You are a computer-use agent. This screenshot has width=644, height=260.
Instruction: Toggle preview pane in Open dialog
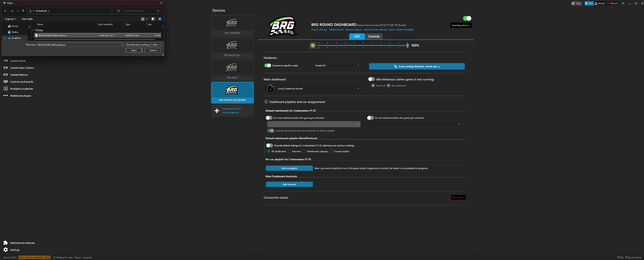pyautogui.click(x=153, y=19)
